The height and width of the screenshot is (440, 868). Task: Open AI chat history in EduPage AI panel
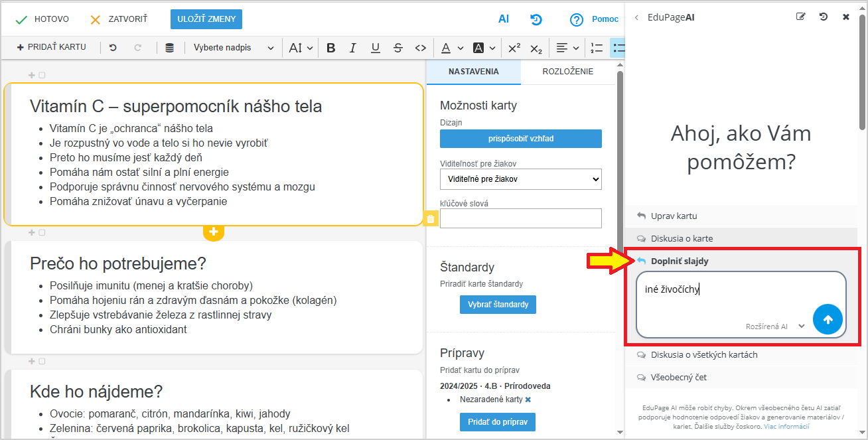coord(824,17)
